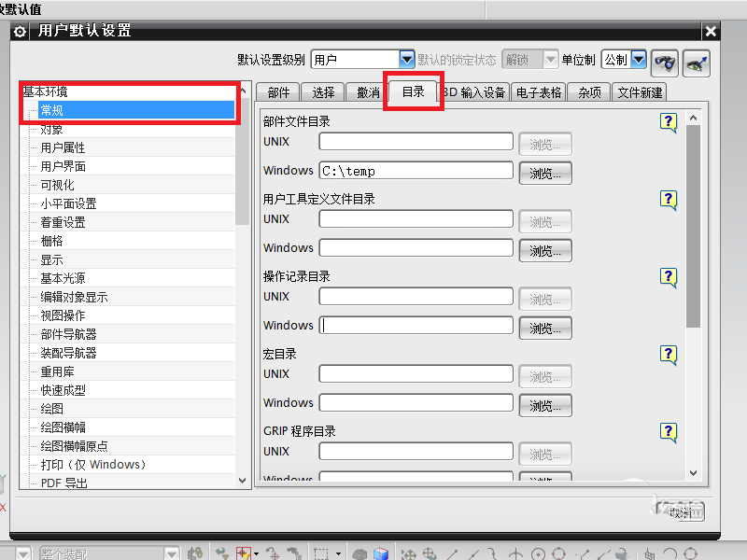Click the orient-view compass icon beside binoculars

pyautogui.click(x=697, y=63)
